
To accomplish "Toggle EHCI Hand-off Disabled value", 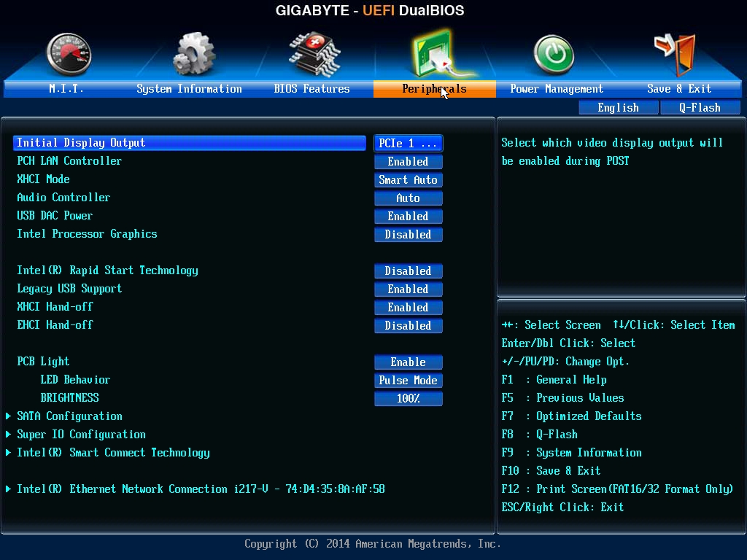I will (x=409, y=326).
